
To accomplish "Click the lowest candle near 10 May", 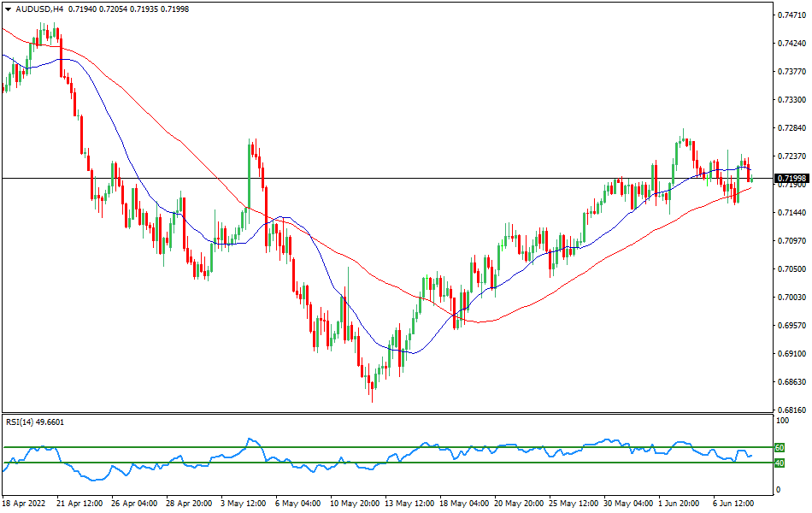I will [371, 385].
